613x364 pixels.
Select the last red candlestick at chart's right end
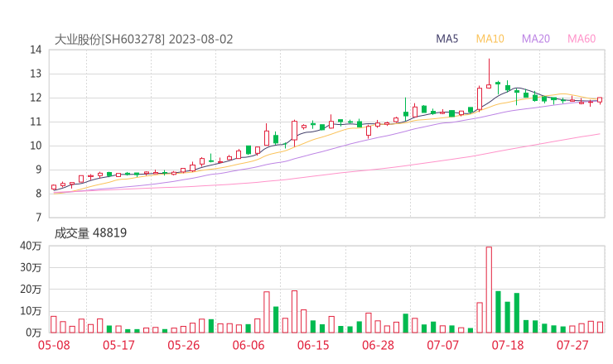click(600, 100)
